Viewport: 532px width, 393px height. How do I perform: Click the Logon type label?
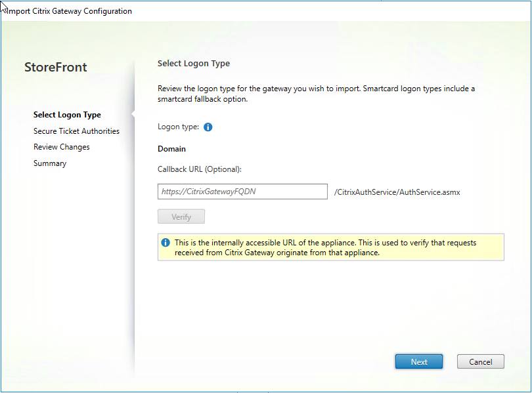pos(178,127)
